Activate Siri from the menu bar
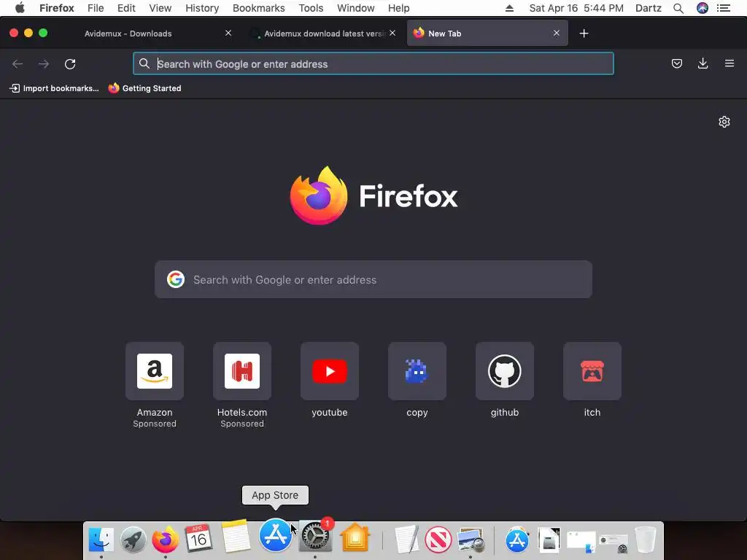747x560 pixels. (x=703, y=8)
